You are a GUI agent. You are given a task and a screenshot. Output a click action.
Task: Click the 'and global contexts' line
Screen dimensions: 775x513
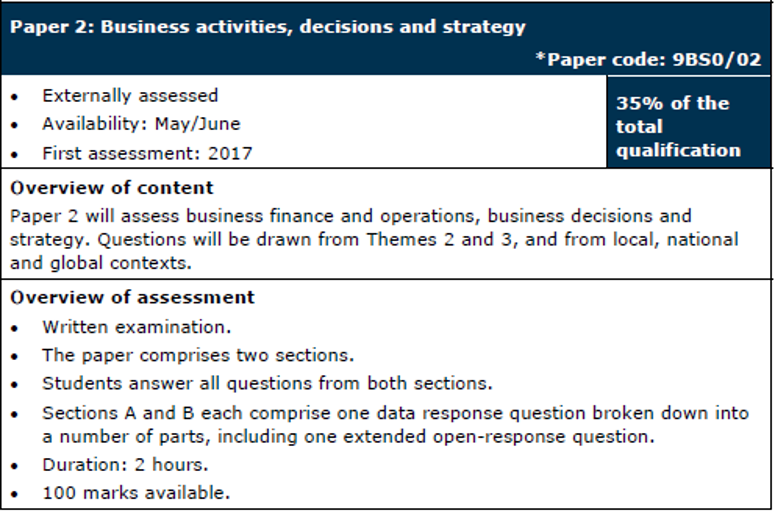tap(100, 263)
